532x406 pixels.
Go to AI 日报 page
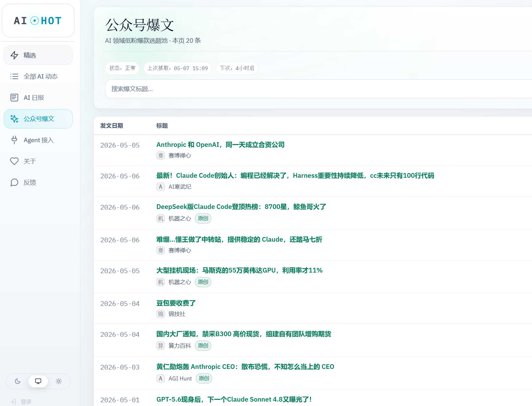tap(38, 98)
